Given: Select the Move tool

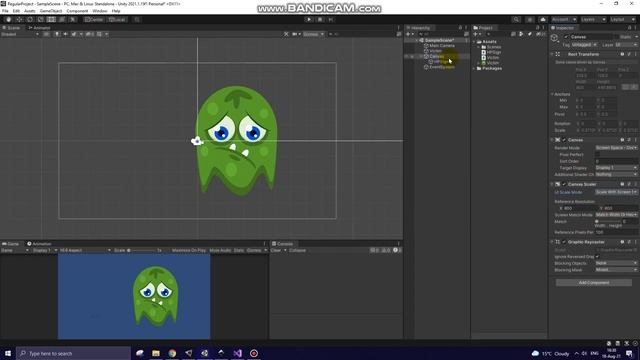Looking at the screenshot, I should coord(19,20).
